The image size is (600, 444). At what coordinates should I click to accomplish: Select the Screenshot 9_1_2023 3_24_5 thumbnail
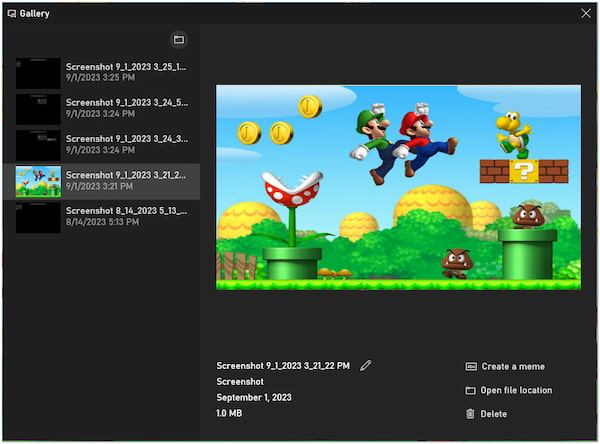(x=38, y=108)
